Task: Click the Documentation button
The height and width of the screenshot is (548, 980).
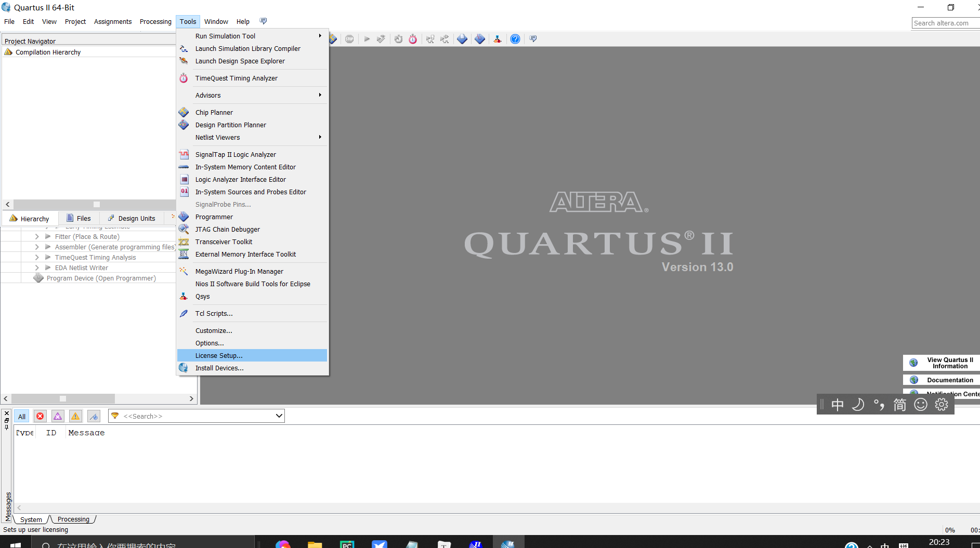Action: point(942,380)
